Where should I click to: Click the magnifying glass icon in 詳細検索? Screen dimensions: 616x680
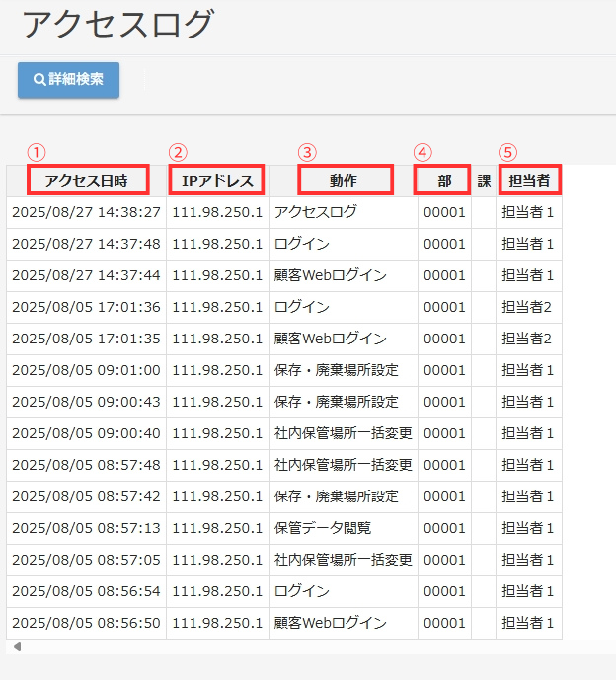[39, 80]
